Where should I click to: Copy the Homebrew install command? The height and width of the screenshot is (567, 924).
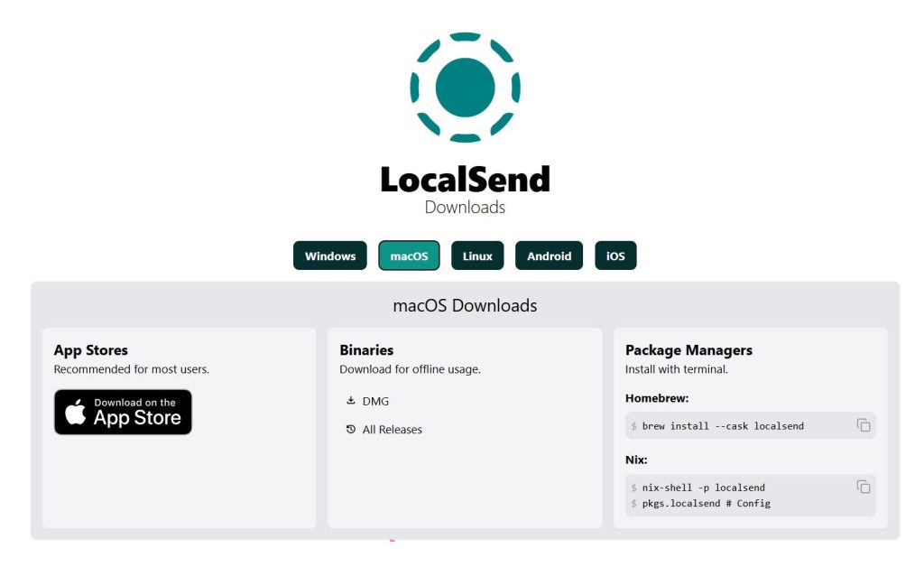pos(863,425)
